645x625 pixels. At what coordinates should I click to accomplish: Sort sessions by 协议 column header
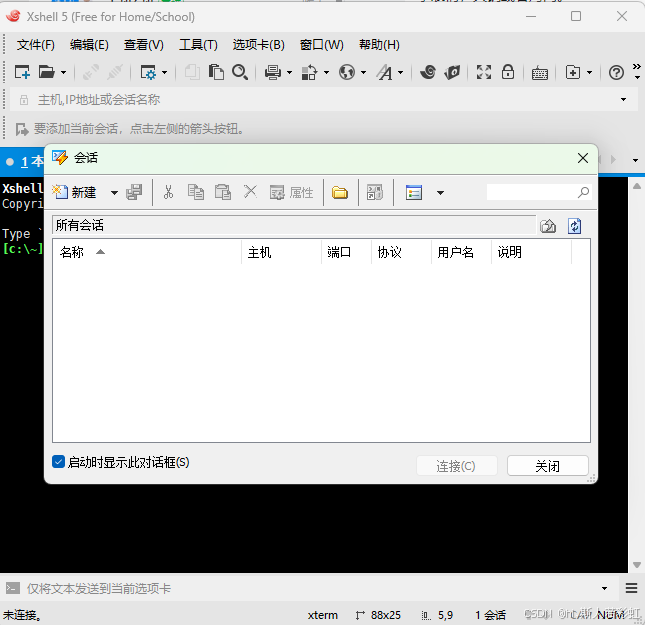pos(401,252)
